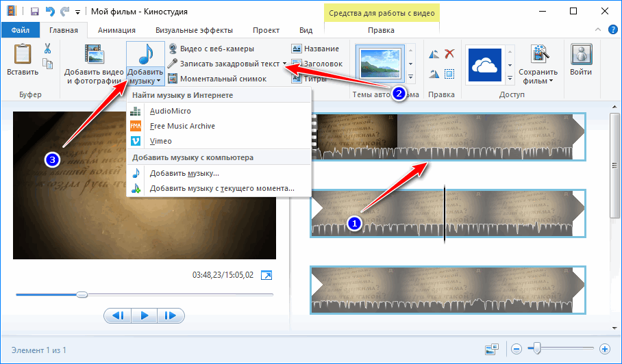
Task: Choose Добавить музыку с текущего момента...
Action: 219,188
